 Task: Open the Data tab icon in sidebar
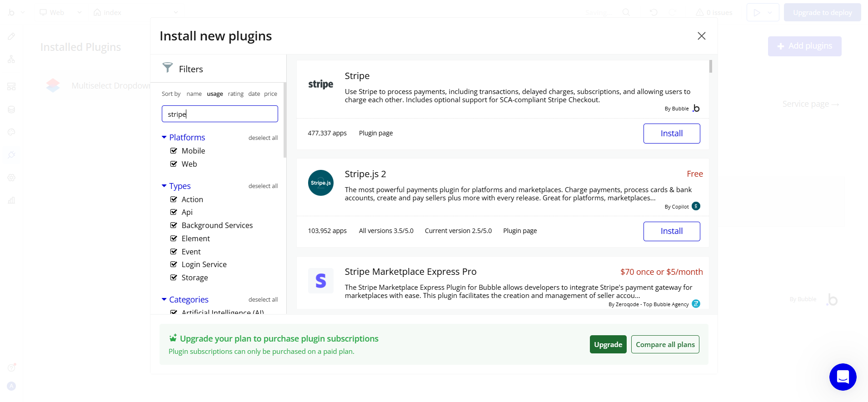click(x=11, y=109)
